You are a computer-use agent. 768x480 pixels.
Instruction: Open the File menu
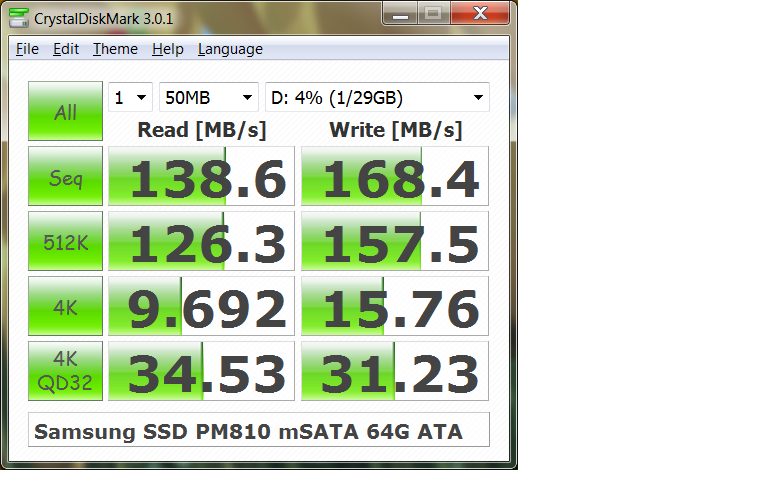(x=27, y=49)
